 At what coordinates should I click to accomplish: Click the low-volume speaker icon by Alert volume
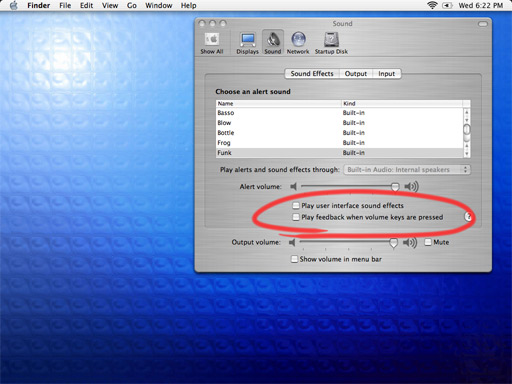point(293,186)
